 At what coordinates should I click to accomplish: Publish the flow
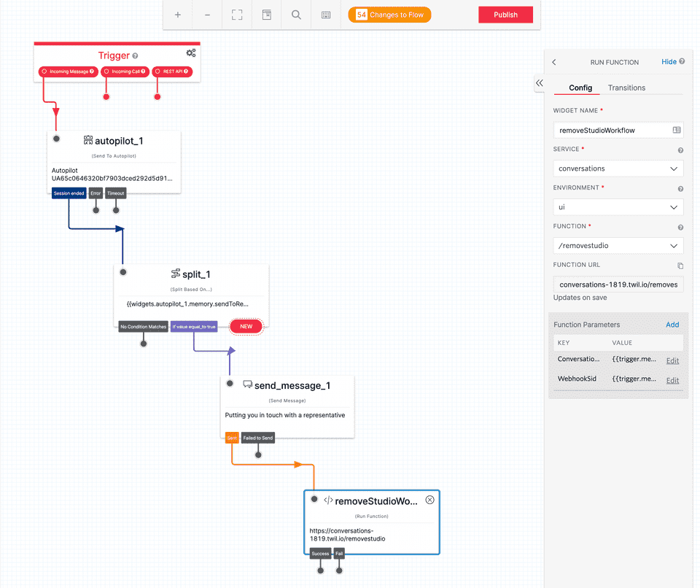[505, 14]
